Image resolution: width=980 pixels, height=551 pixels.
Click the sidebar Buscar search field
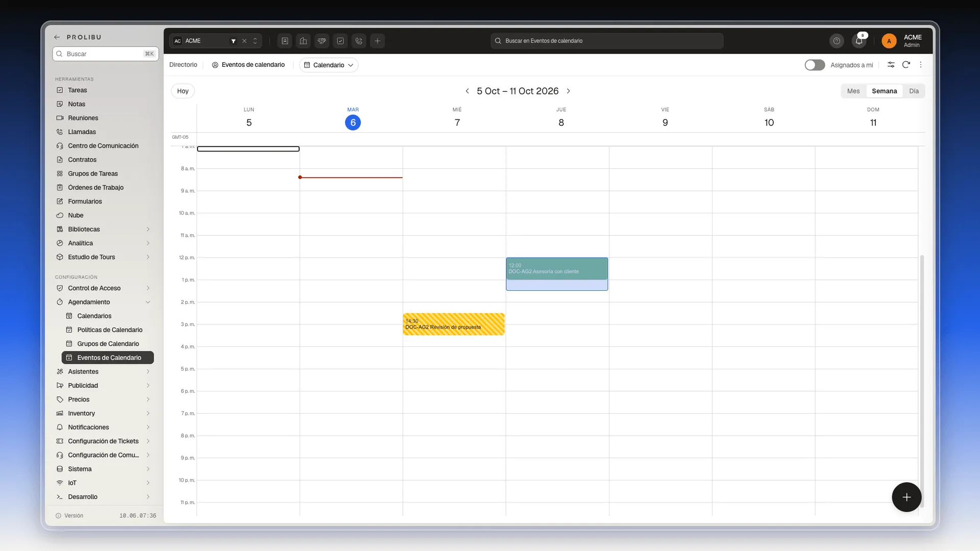coord(106,54)
